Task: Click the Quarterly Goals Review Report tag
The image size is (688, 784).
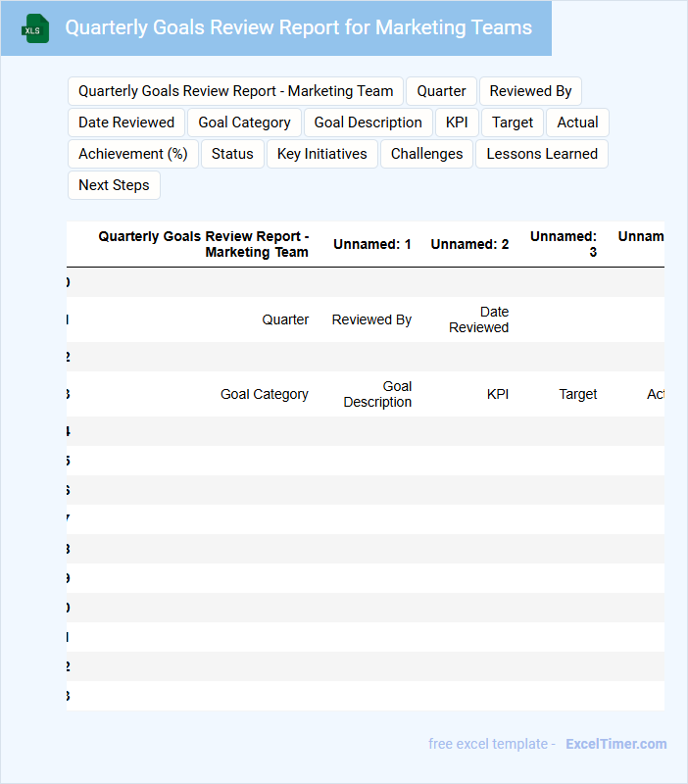Action: click(x=235, y=91)
